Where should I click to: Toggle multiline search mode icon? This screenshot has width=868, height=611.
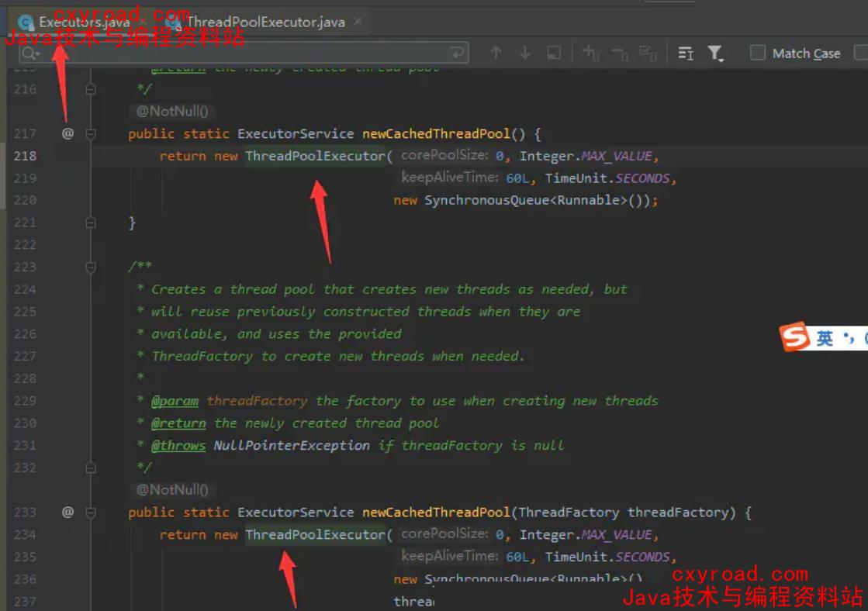pos(686,53)
